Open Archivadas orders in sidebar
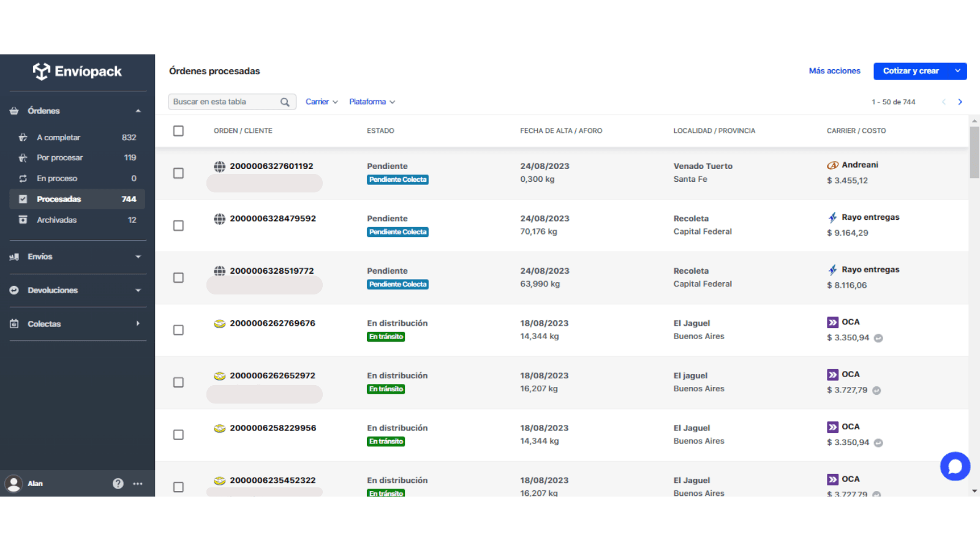 click(x=57, y=220)
